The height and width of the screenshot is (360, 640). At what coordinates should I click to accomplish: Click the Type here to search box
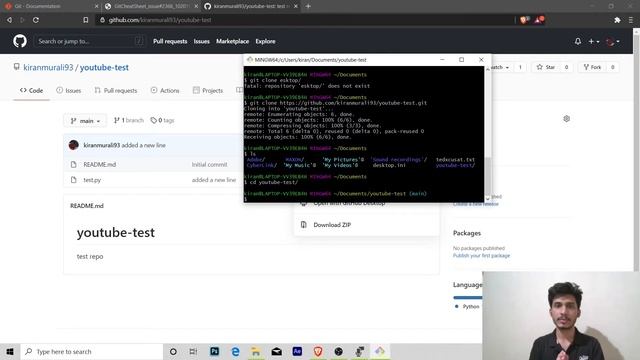tap(92, 351)
